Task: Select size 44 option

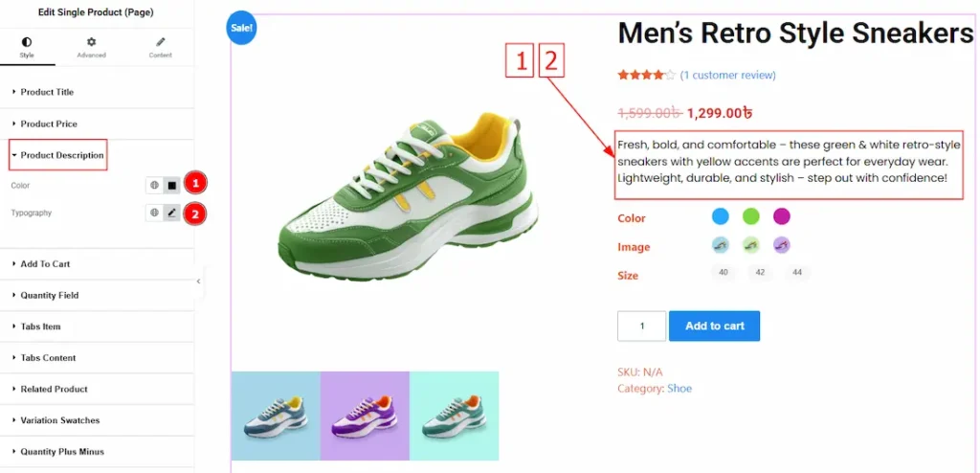Action: tap(796, 273)
